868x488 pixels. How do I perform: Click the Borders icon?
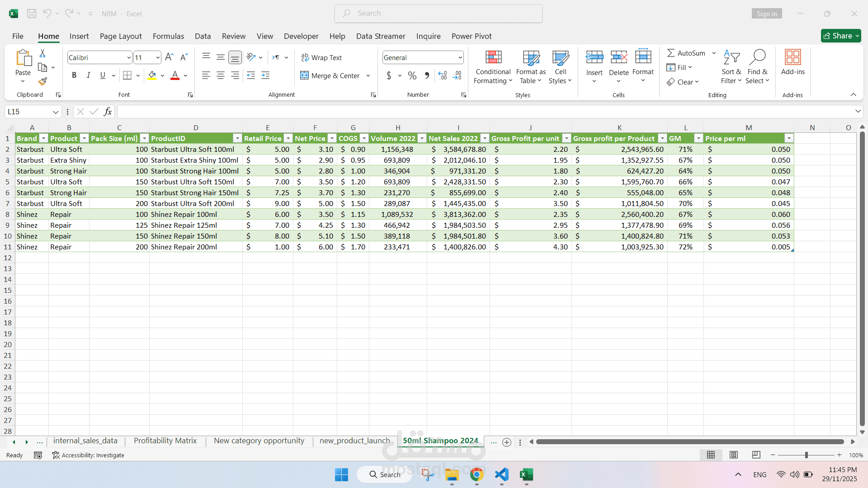tap(127, 75)
